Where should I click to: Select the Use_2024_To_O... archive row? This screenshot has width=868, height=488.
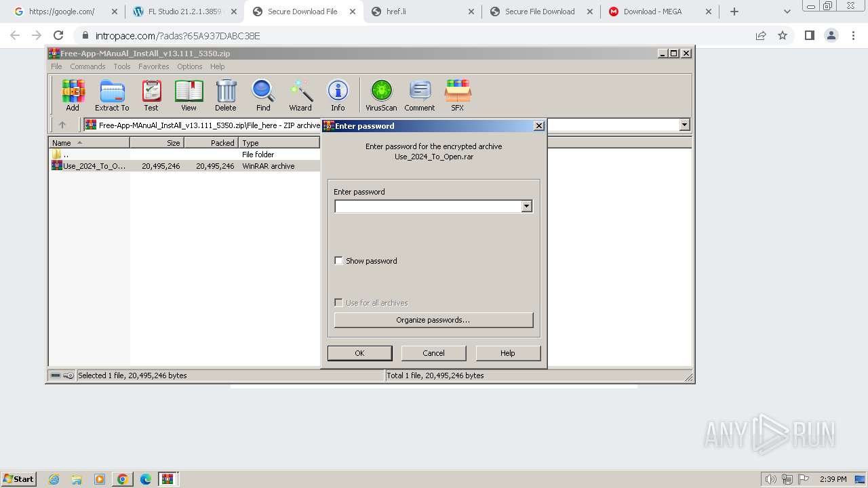click(x=184, y=166)
